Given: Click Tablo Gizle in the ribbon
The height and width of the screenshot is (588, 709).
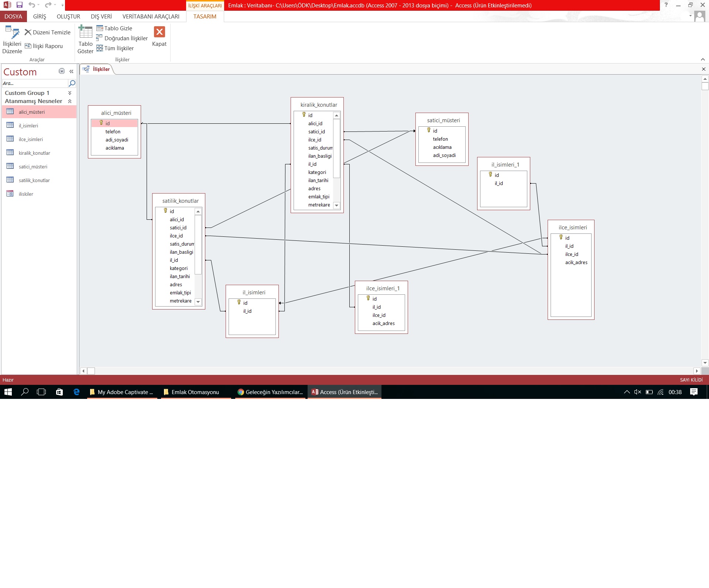Looking at the screenshot, I should (114, 28).
